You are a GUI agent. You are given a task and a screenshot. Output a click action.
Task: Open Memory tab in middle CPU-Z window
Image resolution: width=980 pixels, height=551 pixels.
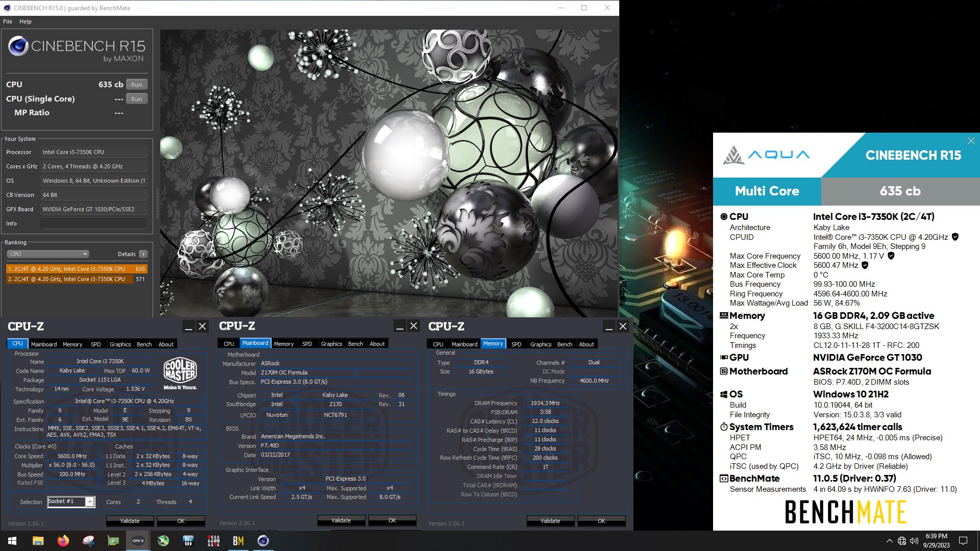pos(284,344)
